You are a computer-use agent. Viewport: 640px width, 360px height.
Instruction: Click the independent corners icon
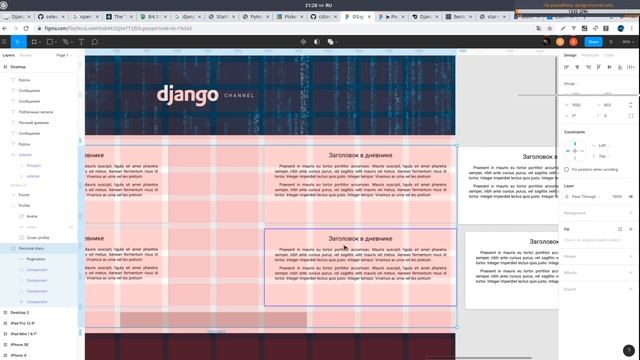[x=631, y=116]
